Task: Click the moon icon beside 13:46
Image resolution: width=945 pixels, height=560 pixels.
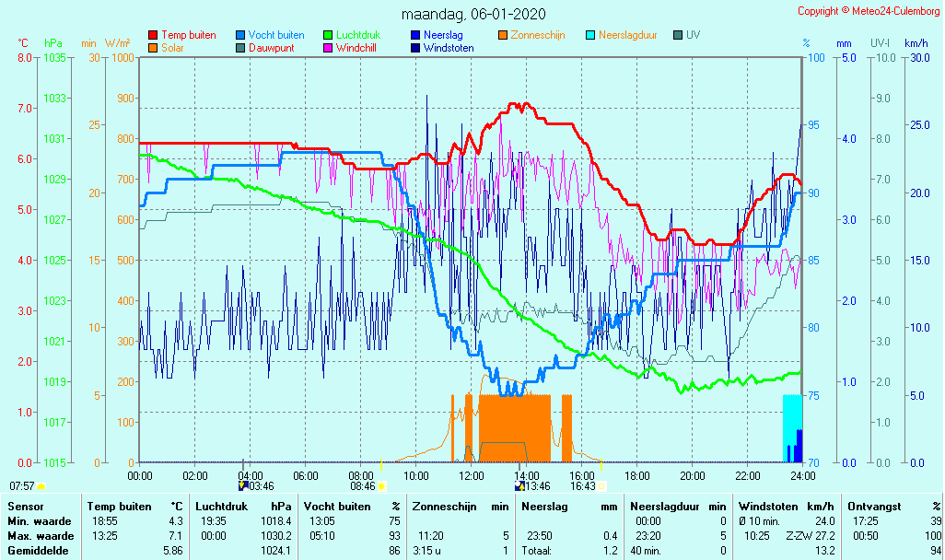Action: pyautogui.click(x=520, y=486)
